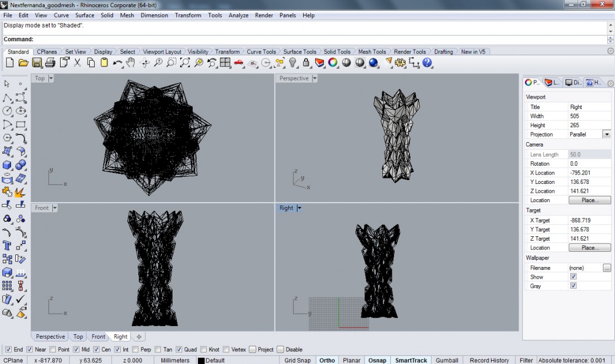Select the Box solid tool icon

(7, 165)
